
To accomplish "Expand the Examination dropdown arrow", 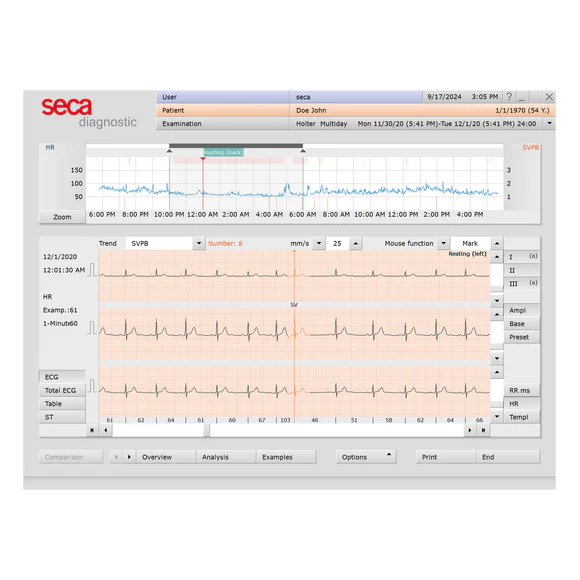I will (x=550, y=124).
